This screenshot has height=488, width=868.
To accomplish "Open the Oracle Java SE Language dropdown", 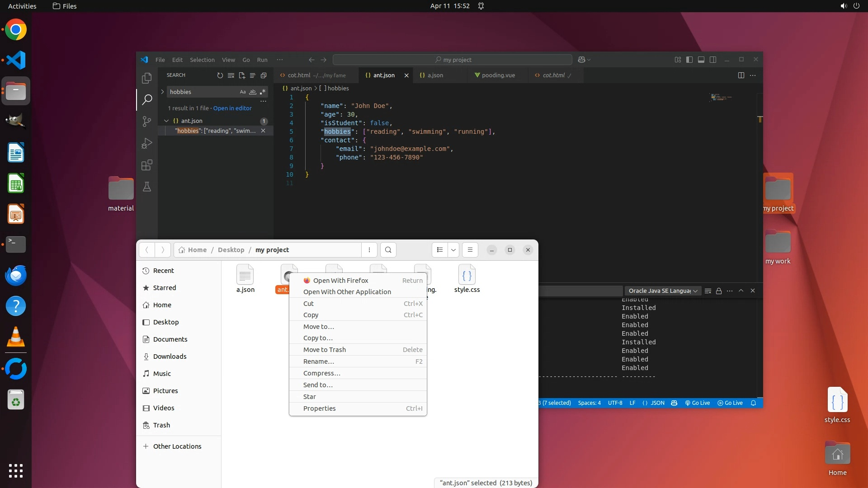I will pyautogui.click(x=663, y=291).
